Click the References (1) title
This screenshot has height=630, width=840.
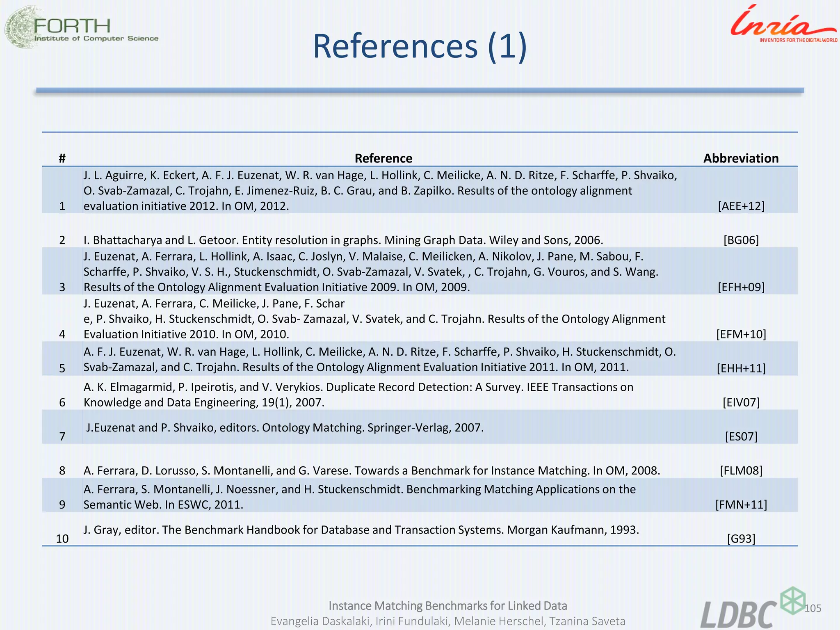click(420, 46)
